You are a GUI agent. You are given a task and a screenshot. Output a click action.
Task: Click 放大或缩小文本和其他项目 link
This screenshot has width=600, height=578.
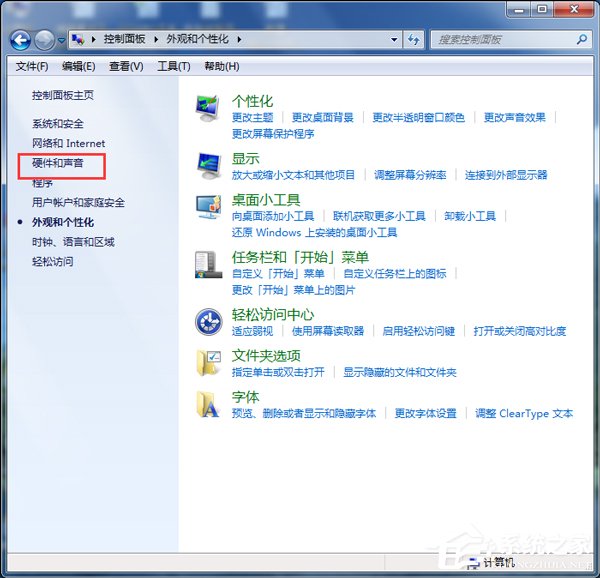293,176
